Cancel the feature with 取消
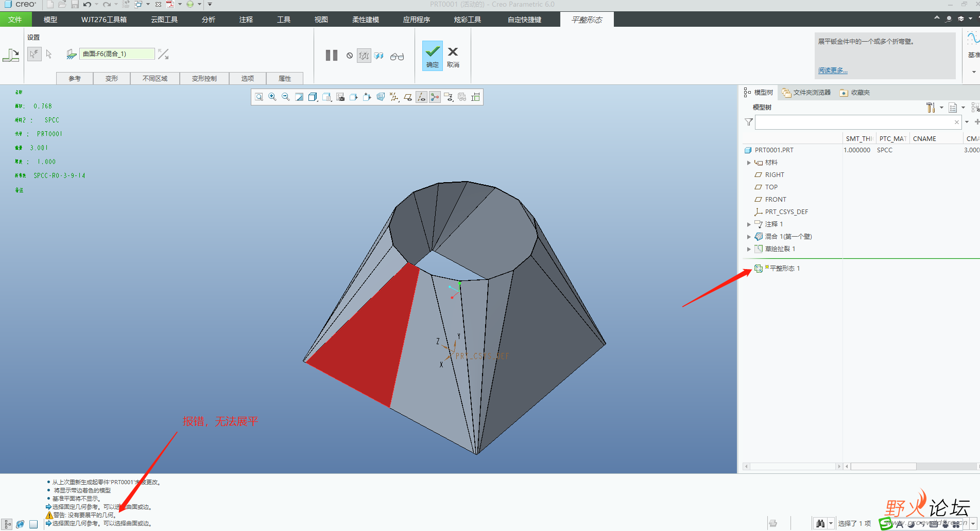 [x=453, y=57]
